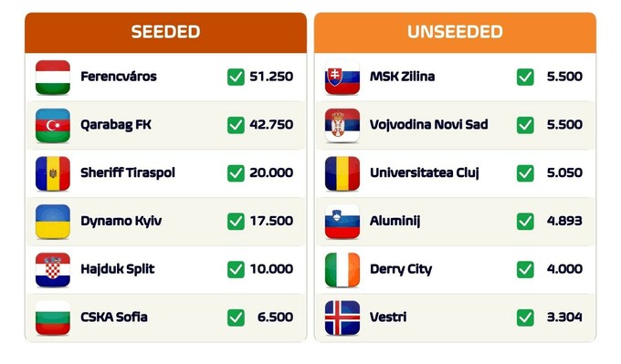Open the Vojvodina Novi Sad team name
621x364 pixels.
pyautogui.click(x=429, y=125)
